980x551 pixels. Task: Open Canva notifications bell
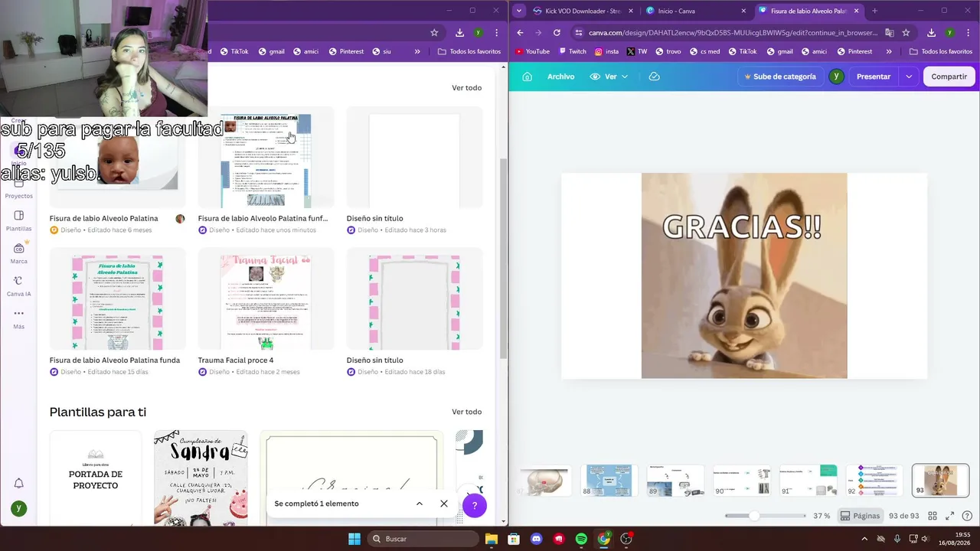pos(19,483)
